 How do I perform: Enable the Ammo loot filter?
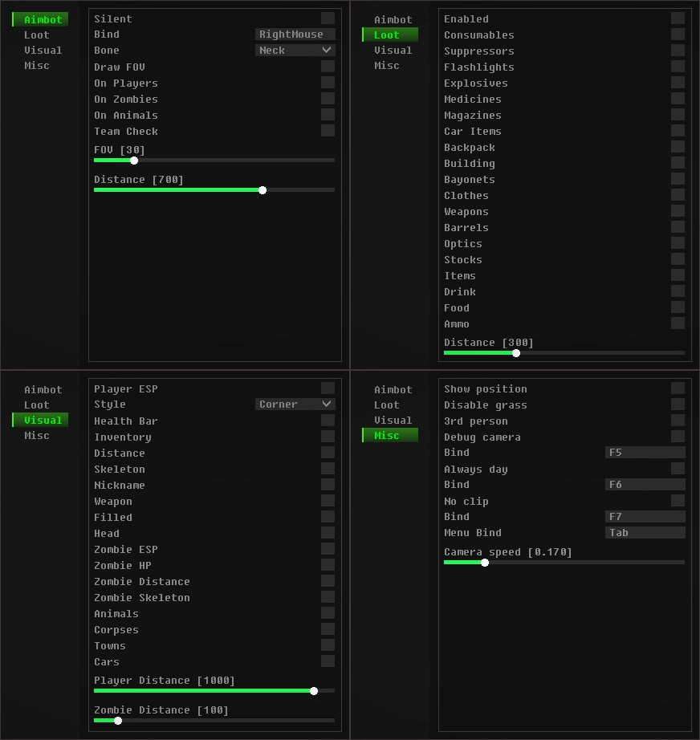678,323
